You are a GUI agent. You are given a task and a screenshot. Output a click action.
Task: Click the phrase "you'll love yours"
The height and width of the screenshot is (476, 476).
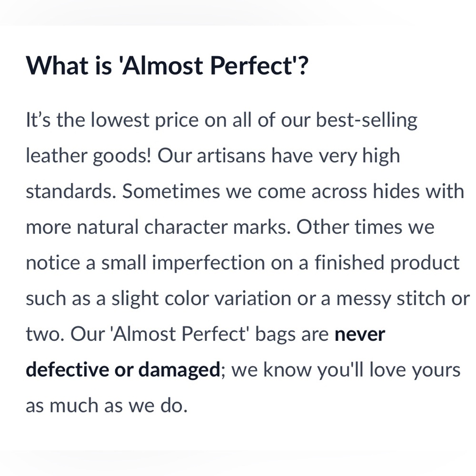click(389, 370)
